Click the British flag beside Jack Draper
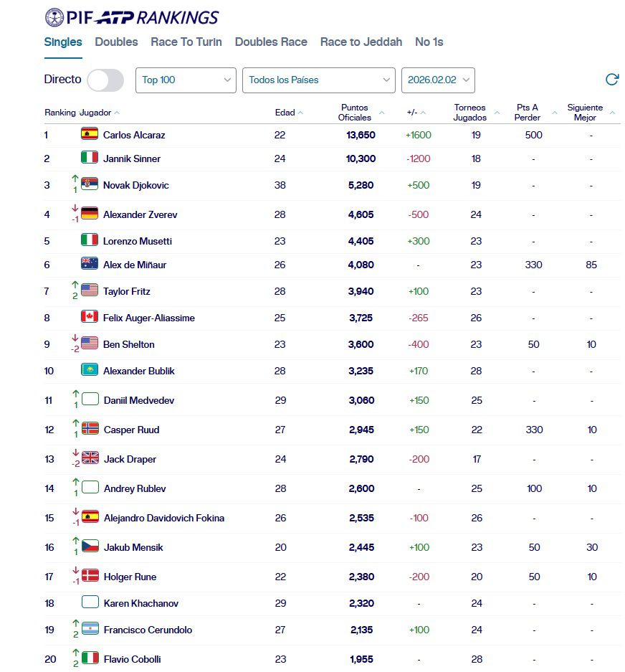The image size is (625, 672). click(89, 458)
